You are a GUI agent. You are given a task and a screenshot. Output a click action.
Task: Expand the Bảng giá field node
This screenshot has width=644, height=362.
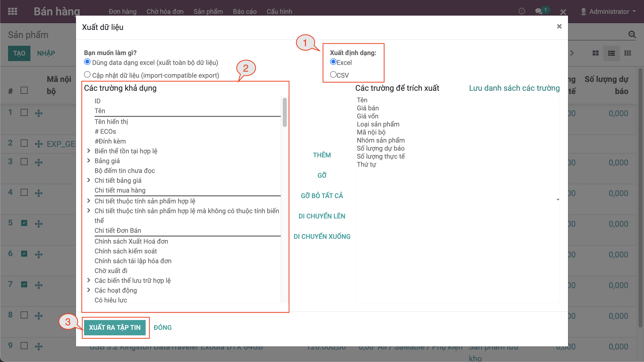[x=89, y=161]
